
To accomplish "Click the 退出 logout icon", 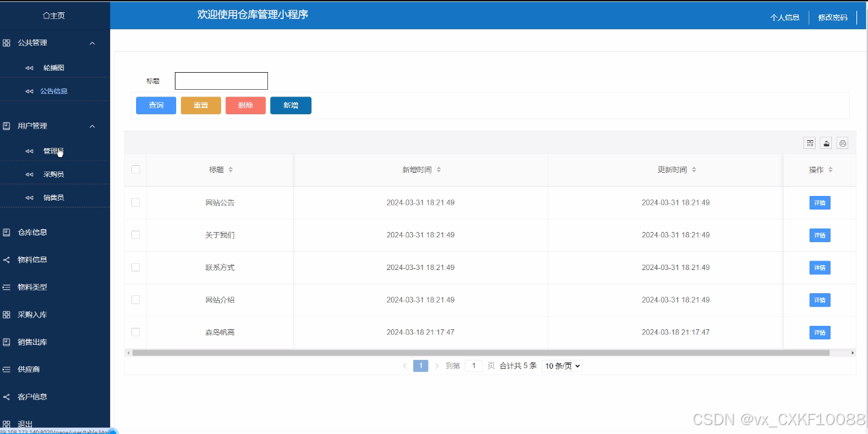I will click(x=6, y=424).
